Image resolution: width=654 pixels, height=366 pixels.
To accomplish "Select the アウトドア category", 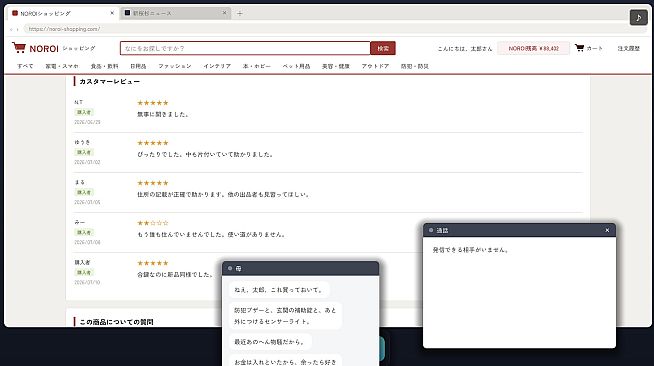I will tap(375, 66).
